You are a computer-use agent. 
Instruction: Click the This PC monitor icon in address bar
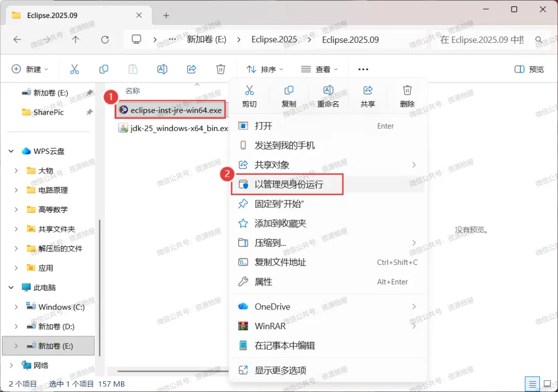(x=136, y=39)
